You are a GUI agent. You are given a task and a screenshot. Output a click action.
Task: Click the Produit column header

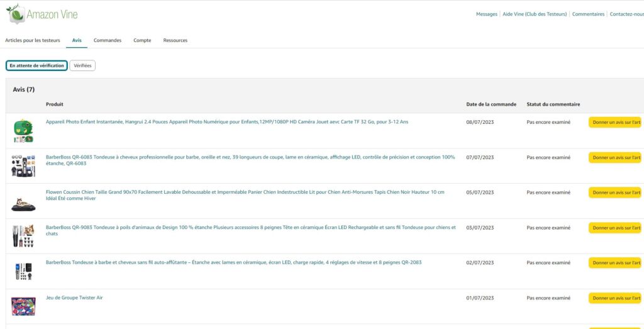55,104
